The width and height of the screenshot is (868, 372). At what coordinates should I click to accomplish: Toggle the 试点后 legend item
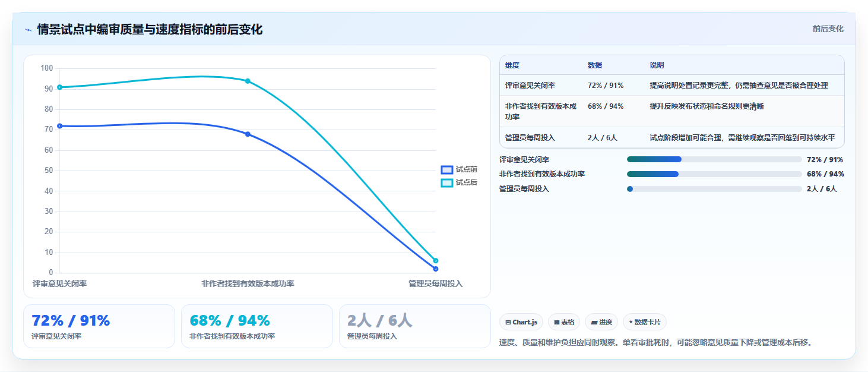click(459, 182)
